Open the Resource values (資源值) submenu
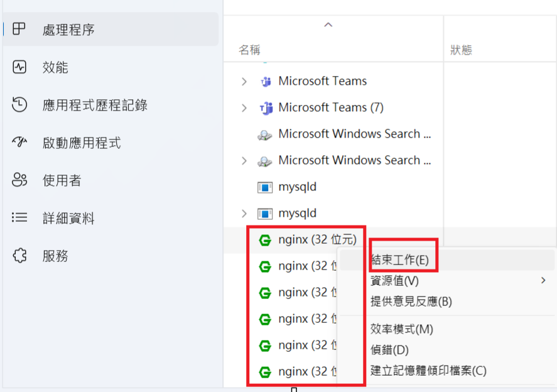This screenshot has width=557, height=392. (x=395, y=280)
